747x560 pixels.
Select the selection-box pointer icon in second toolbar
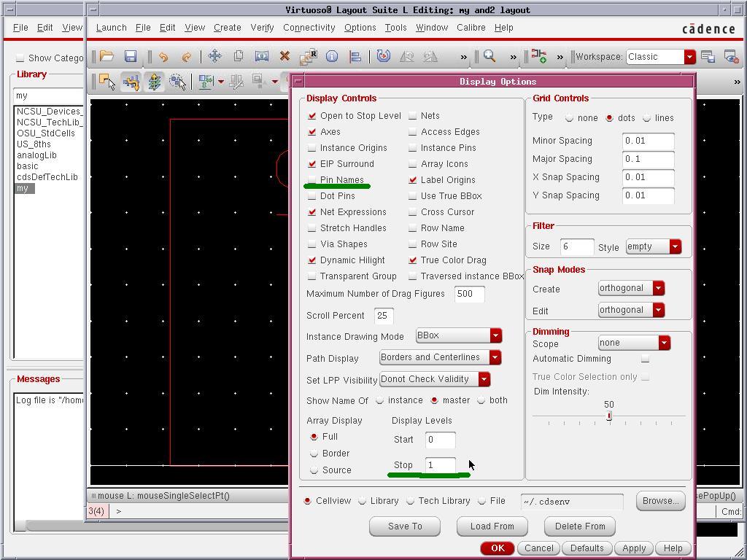click(x=107, y=82)
